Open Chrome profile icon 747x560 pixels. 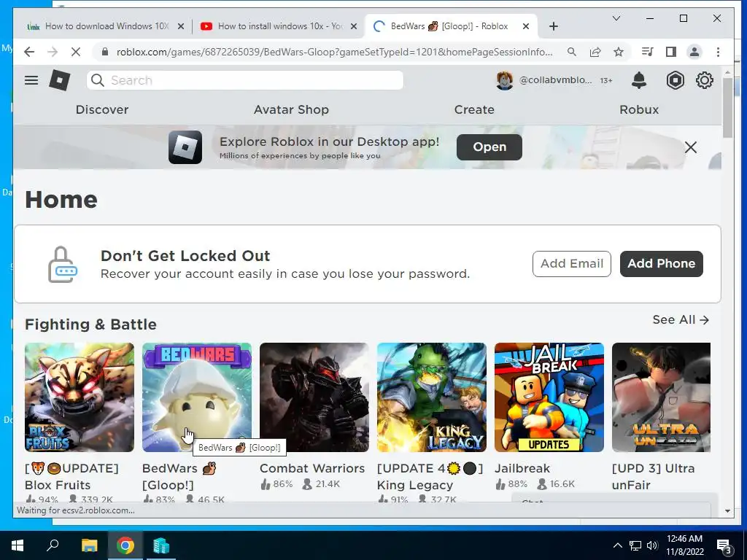click(694, 52)
